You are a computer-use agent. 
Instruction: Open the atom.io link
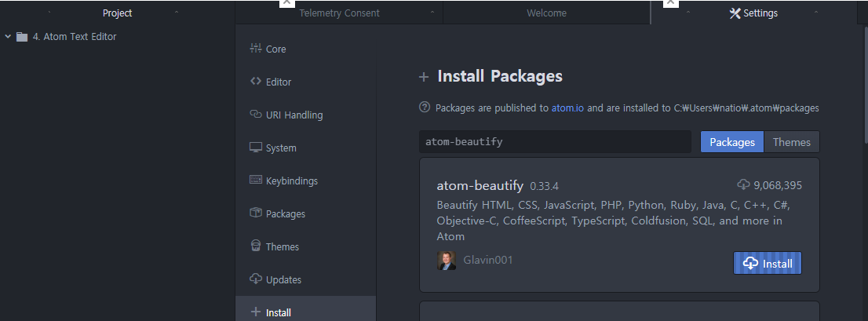point(567,108)
